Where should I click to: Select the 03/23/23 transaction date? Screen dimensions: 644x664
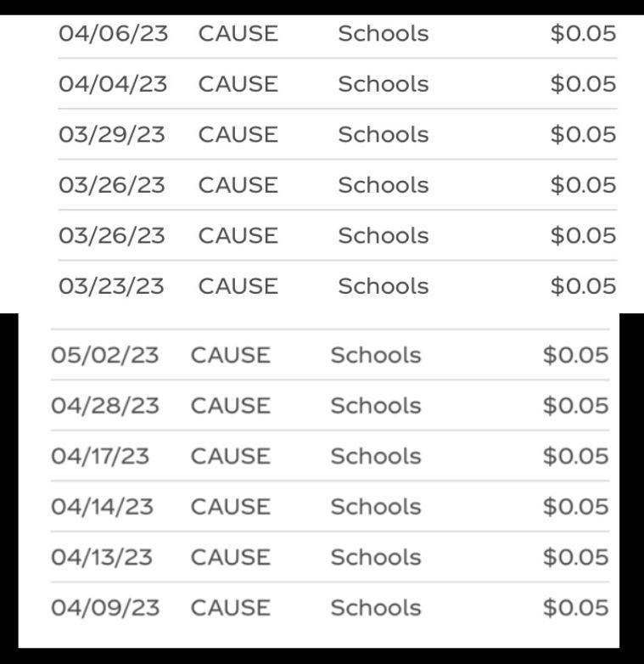click(x=111, y=286)
